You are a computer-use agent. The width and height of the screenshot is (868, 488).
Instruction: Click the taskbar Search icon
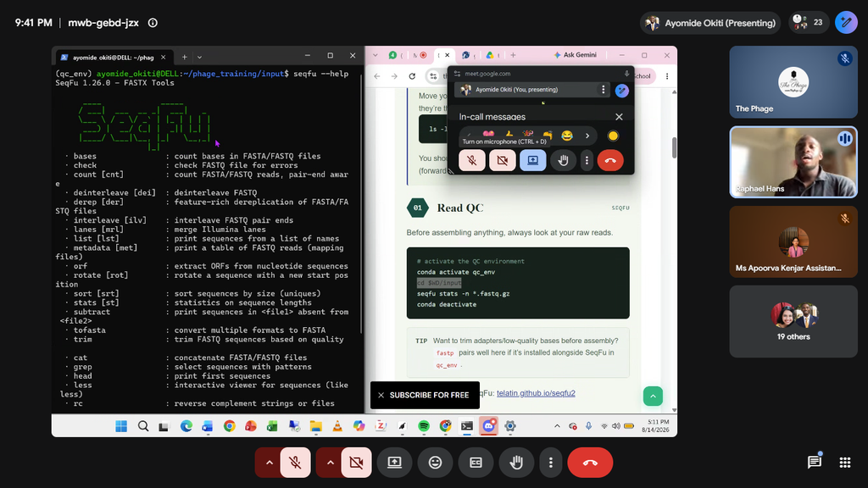tap(142, 426)
